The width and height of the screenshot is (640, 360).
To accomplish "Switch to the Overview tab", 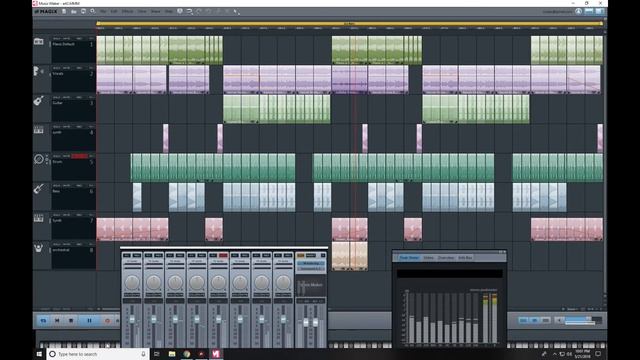I will coord(446,258).
